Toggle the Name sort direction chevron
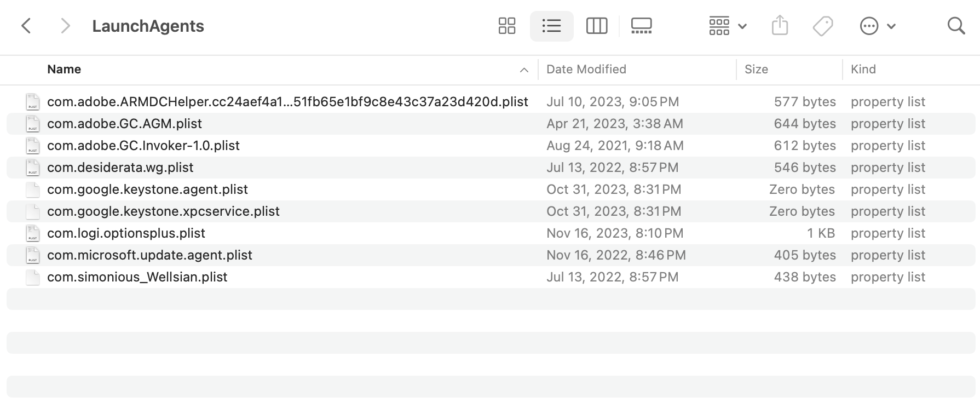This screenshot has width=980, height=414. pos(524,70)
